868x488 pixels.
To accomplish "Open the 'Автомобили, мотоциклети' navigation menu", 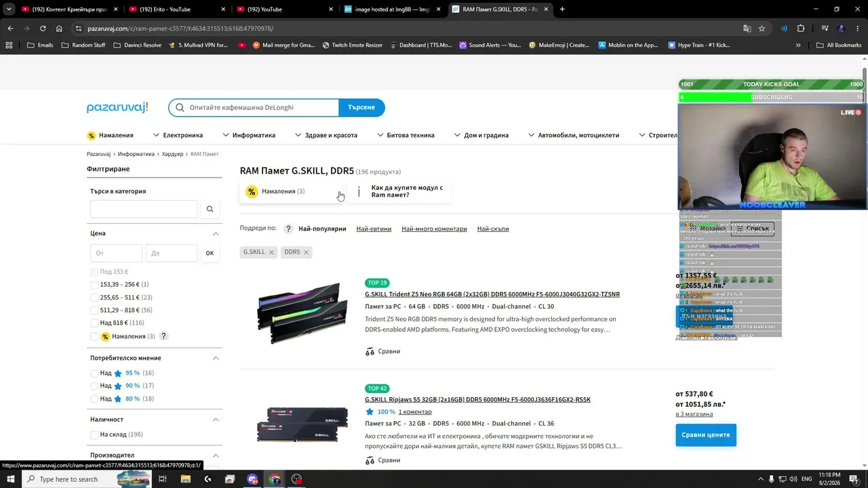I will [x=573, y=135].
